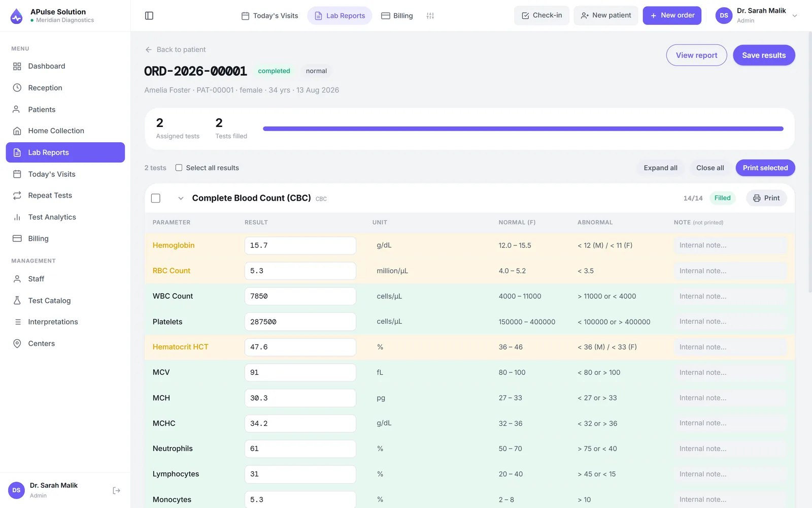
Task: Tick the Select all results checkbox
Action: pyautogui.click(x=179, y=168)
